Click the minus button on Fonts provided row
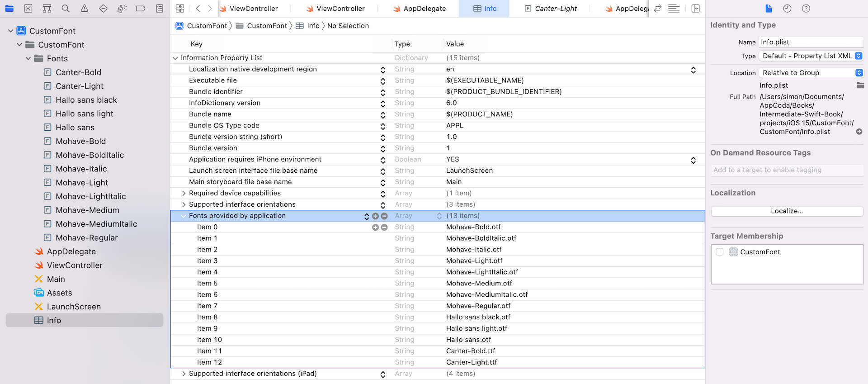This screenshot has height=384, width=868. click(384, 216)
